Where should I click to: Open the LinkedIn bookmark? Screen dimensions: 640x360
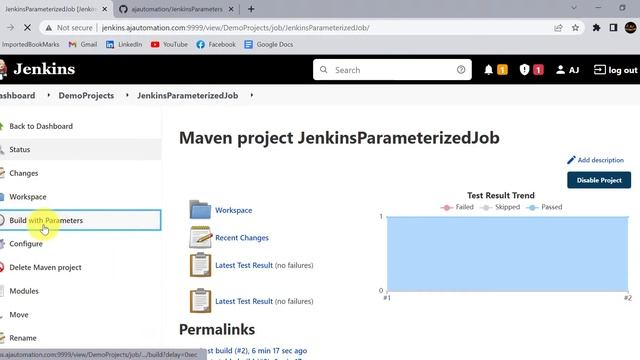pyautogui.click(x=124, y=44)
